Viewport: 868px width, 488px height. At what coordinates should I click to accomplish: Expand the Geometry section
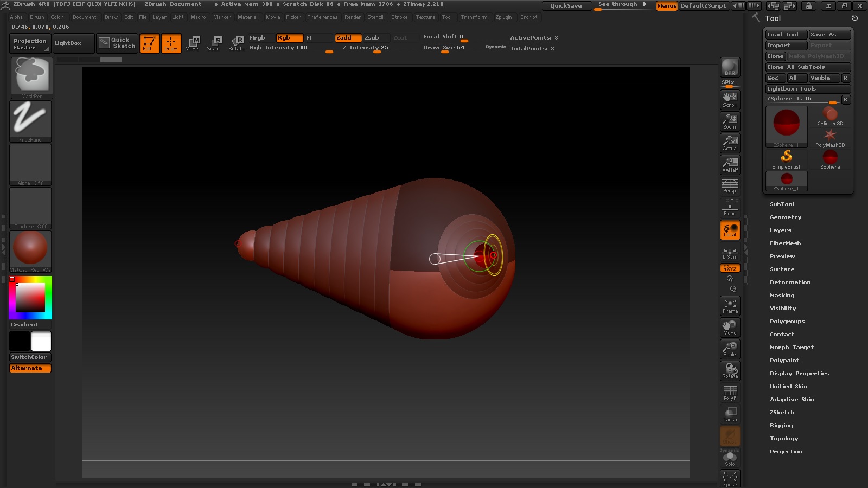coord(785,217)
